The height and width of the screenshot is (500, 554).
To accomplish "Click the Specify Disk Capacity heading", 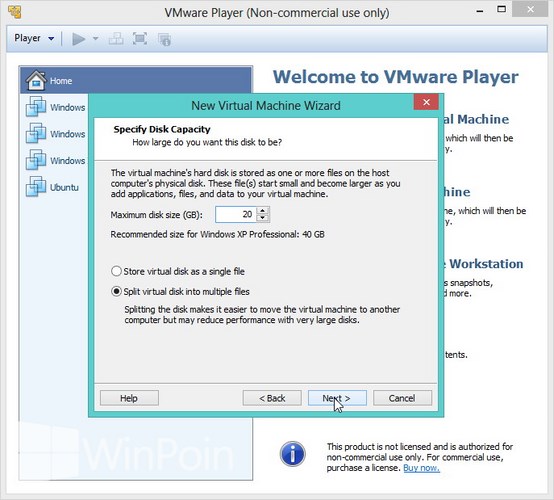I will (x=162, y=129).
